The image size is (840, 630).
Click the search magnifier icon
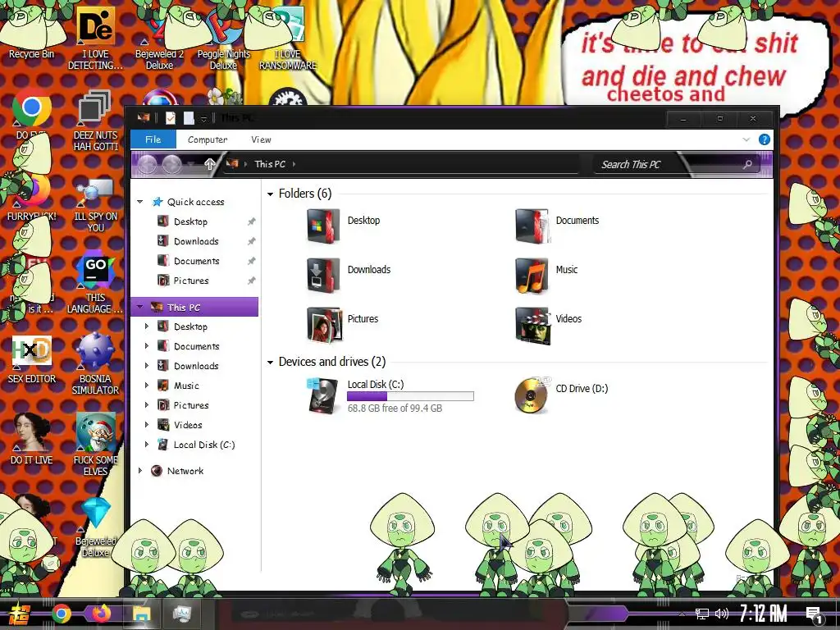747,164
